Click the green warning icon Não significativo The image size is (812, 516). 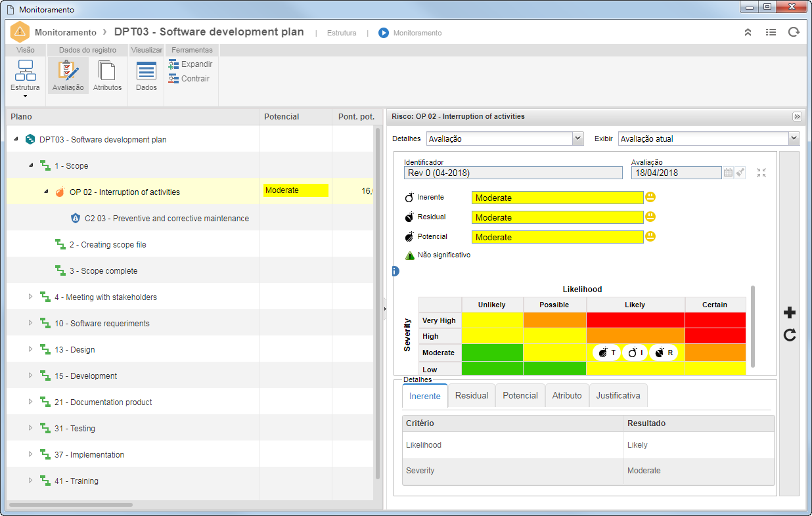(x=409, y=255)
